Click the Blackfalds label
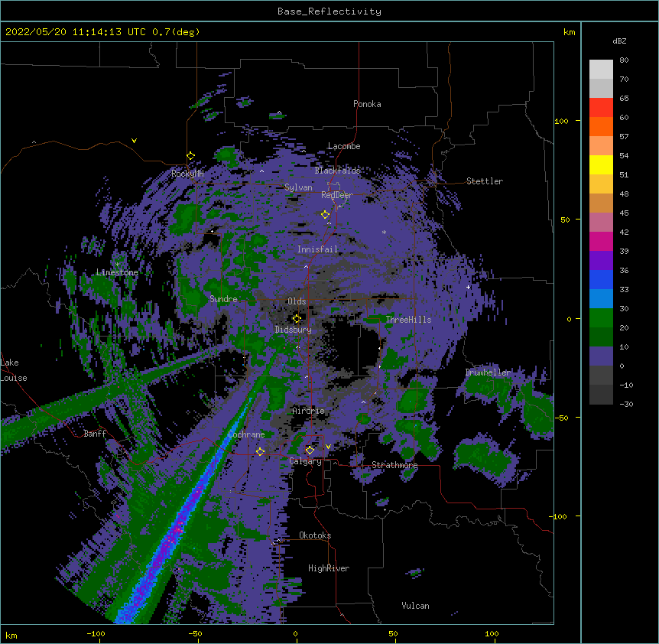The image size is (659, 644). (337, 171)
